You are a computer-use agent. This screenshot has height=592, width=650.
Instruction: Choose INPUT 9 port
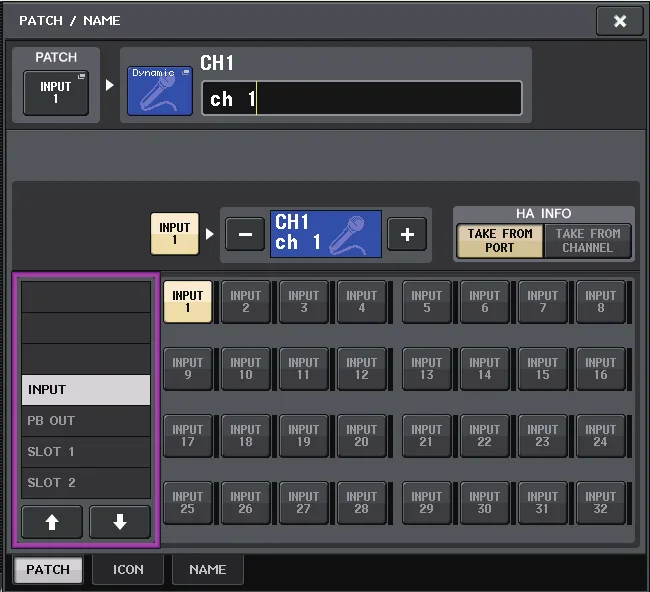(188, 369)
